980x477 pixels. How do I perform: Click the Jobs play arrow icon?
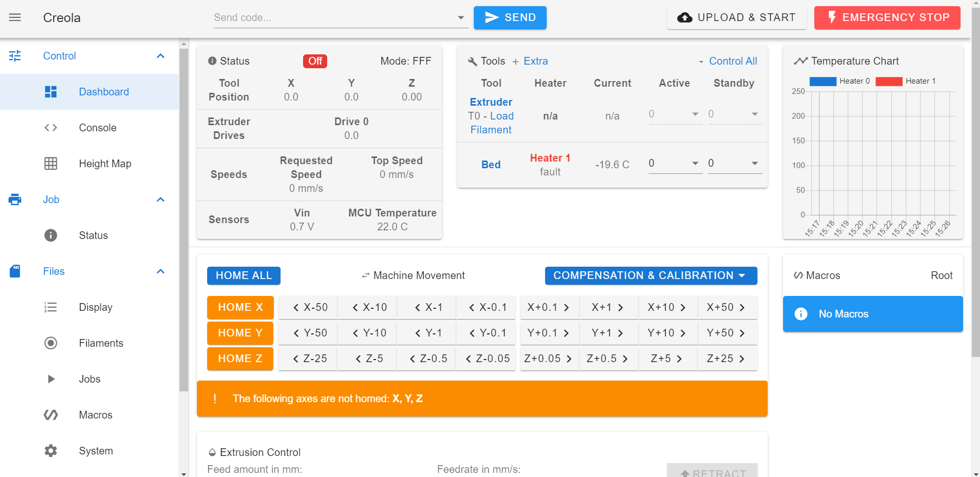[51, 379]
